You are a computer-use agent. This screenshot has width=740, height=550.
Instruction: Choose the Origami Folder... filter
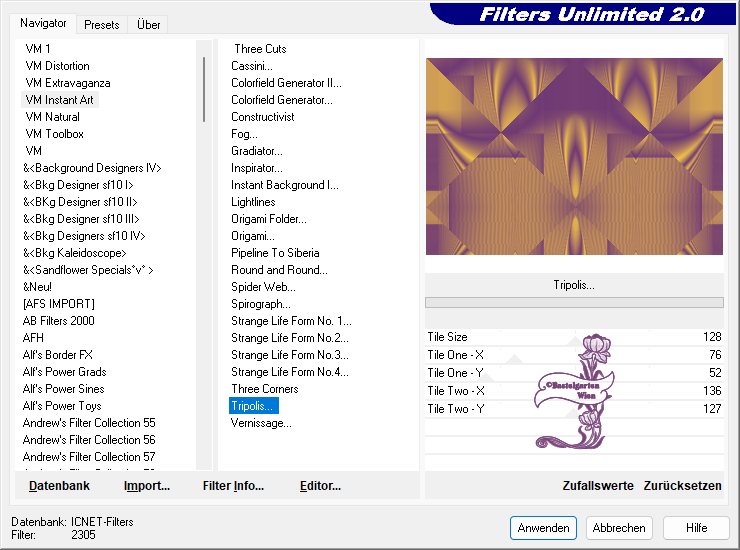coord(269,219)
